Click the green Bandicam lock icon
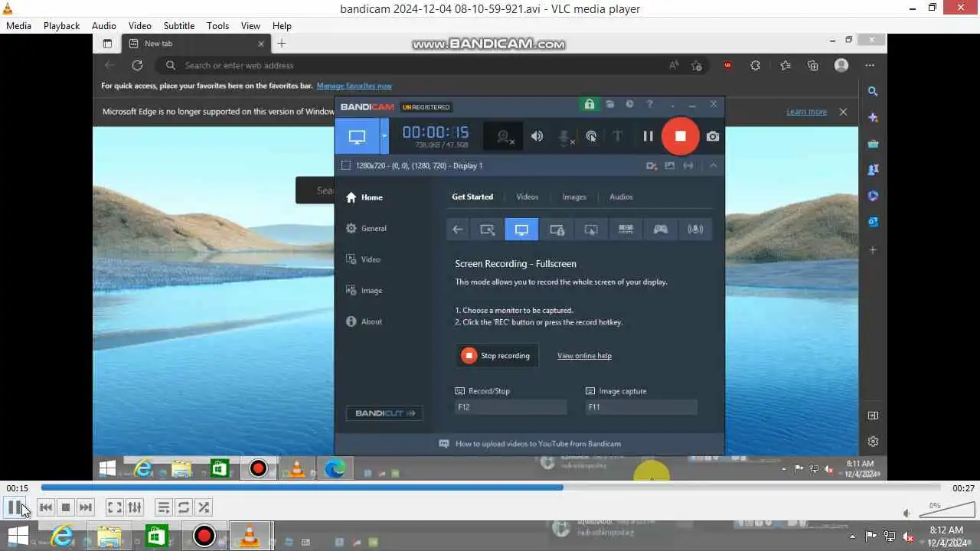 (589, 104)
